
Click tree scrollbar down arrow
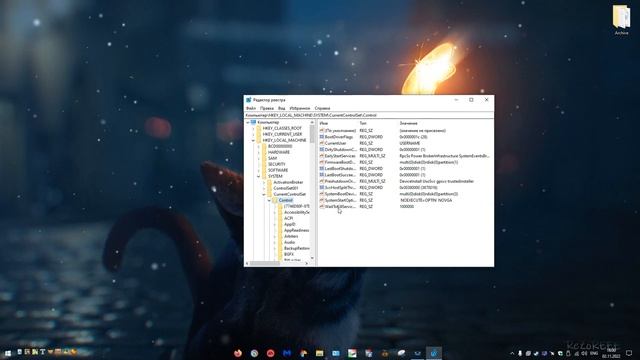(312, 258)
